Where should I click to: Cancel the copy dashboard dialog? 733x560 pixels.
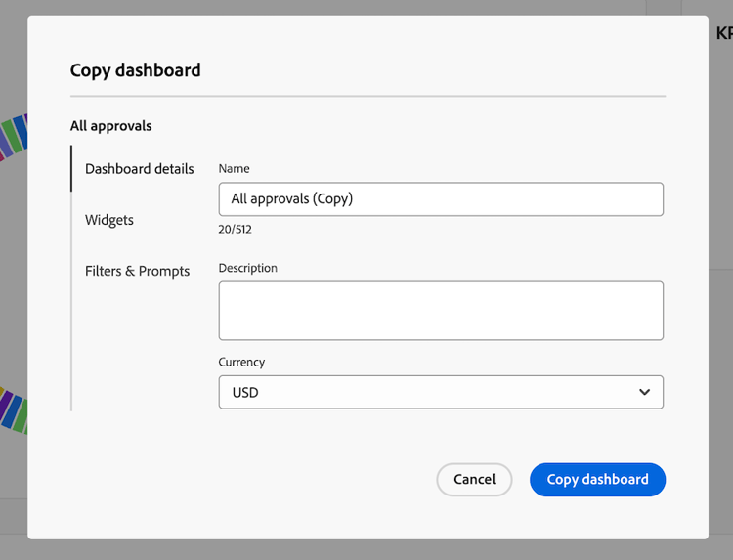(x=474, y=480)
